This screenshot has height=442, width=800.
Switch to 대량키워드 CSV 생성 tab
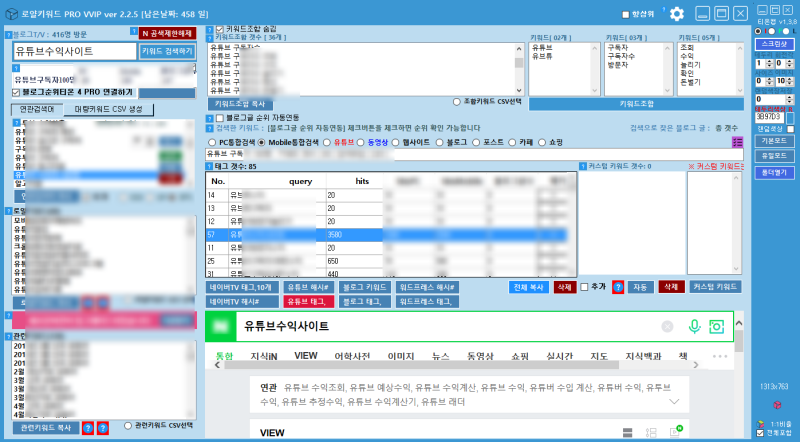coord(109,109)
